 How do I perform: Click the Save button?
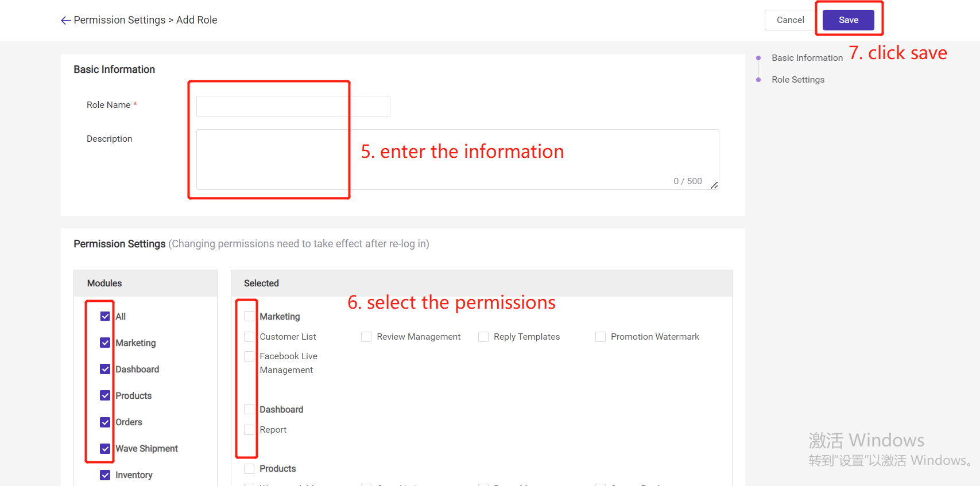click(x=849, y=20)
